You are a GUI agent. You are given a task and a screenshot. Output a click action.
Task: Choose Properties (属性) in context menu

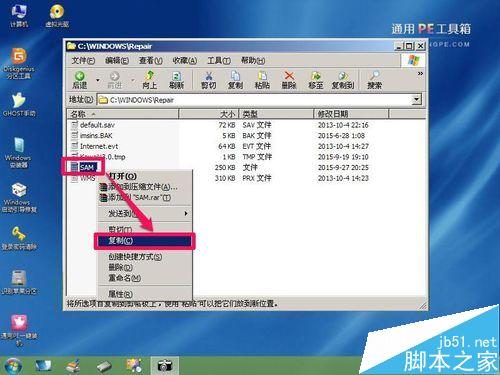tap(145, 294)
